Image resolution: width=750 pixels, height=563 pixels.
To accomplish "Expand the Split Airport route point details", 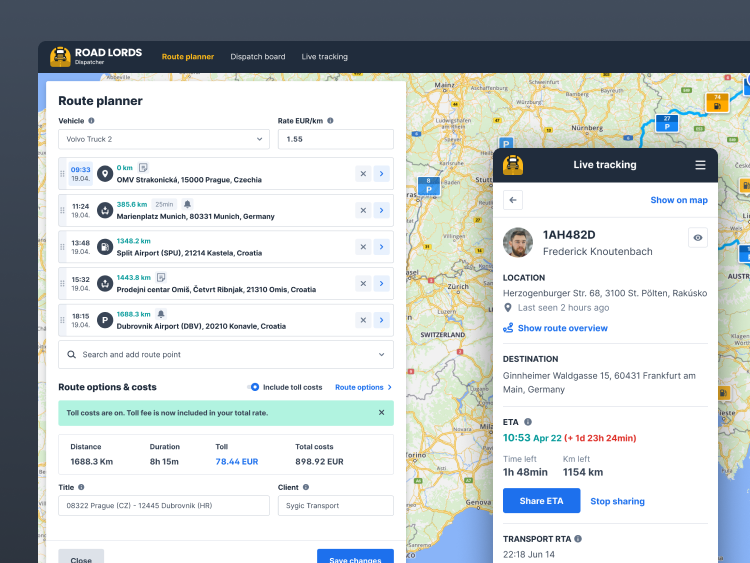I will [x=381, y=247].
